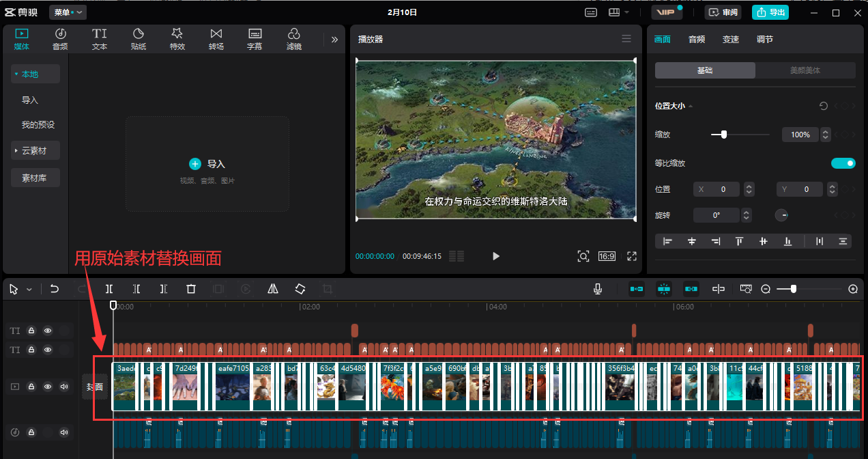The image size is (868, 459).
Task: Click the microphone record voiceover icon
Action: pos(598,290)
